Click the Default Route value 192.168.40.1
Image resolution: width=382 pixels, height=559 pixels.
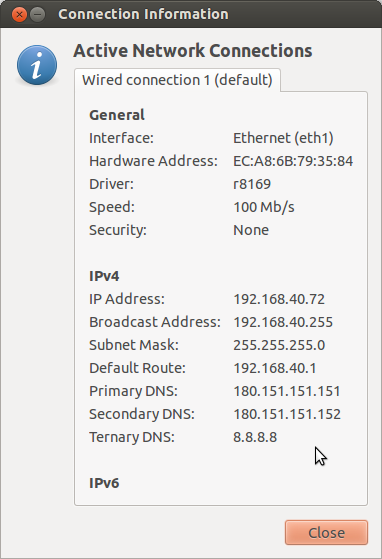tap(275, 368)
